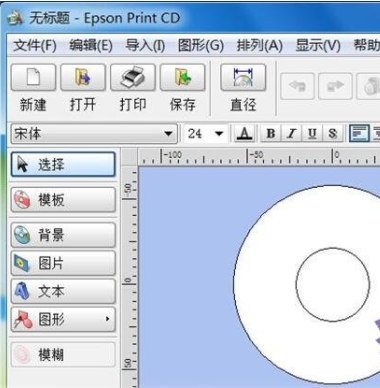Click the 文本 text tool button
Viewport: 380px width, 388px height.
click(63, 291)
